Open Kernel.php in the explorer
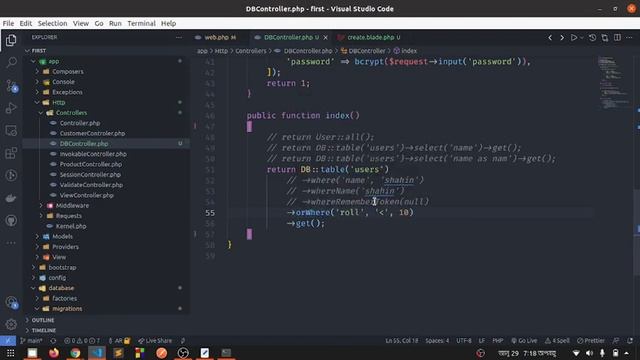This screenshot has width=640, height=360. pos(71,226)
